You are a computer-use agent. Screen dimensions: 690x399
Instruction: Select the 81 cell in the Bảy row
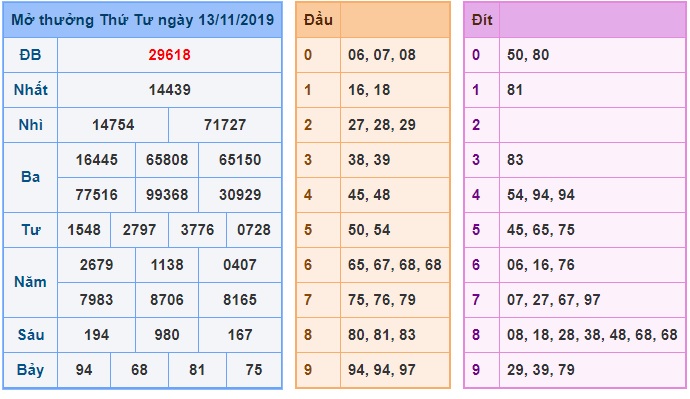(x=197, y=370)
